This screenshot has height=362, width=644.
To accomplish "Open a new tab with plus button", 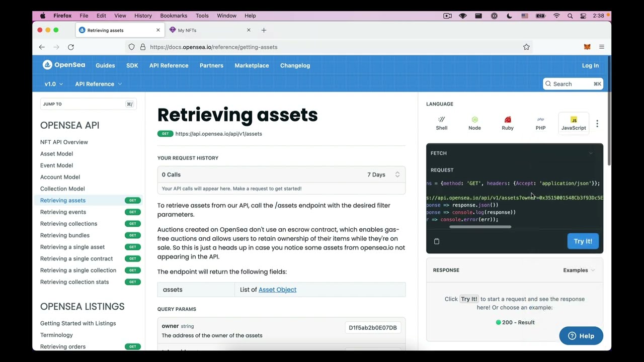I will [264, 30].
